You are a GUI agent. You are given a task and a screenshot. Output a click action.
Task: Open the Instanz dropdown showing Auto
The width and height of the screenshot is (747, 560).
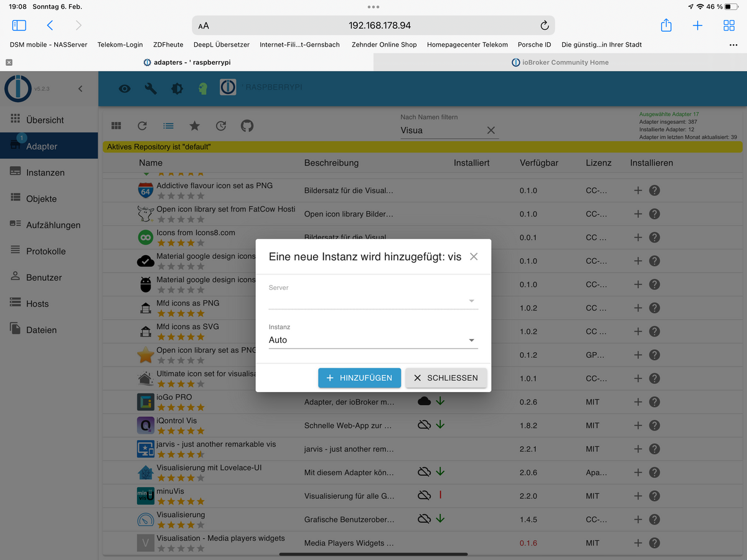point(374,340)
